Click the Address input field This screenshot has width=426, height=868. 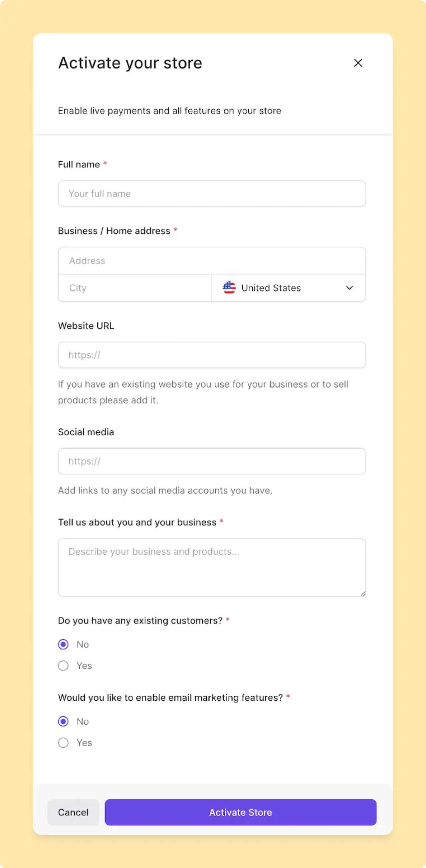click(x=212, y=260)
